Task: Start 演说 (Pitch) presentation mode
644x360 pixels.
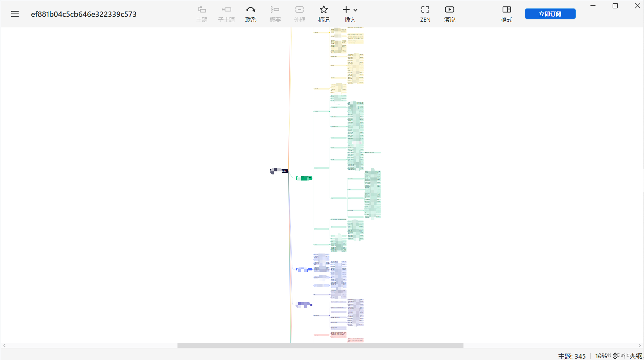Action: pos(450,14)
